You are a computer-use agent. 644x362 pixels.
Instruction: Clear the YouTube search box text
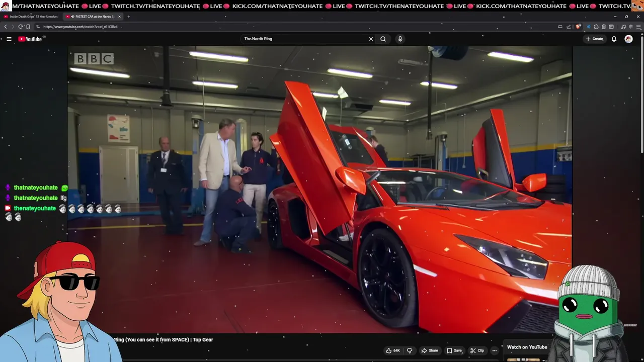(371, 39)
